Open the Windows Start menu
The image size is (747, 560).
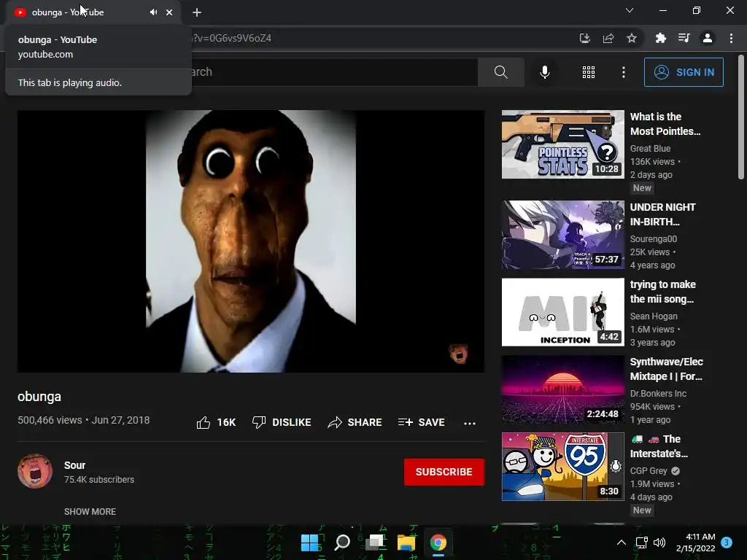[309, 542]
